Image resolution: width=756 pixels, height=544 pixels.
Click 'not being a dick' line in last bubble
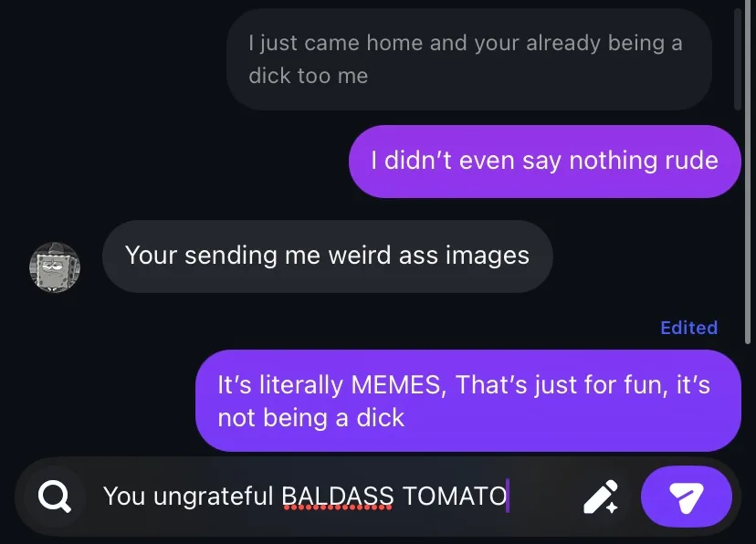click(311, 418)
